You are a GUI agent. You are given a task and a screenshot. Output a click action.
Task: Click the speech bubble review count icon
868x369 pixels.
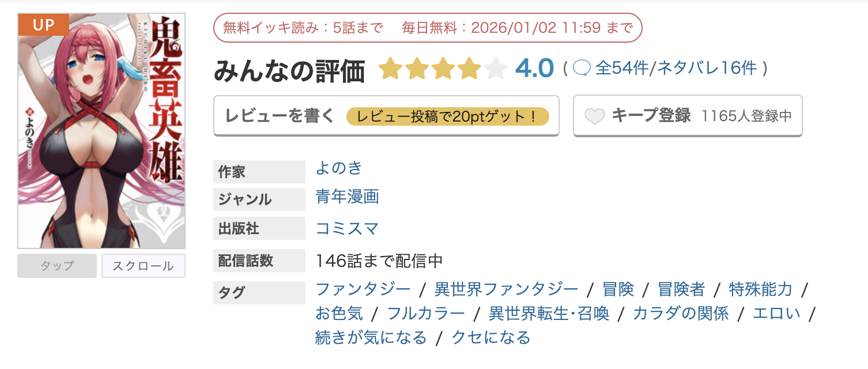(582, 69)
